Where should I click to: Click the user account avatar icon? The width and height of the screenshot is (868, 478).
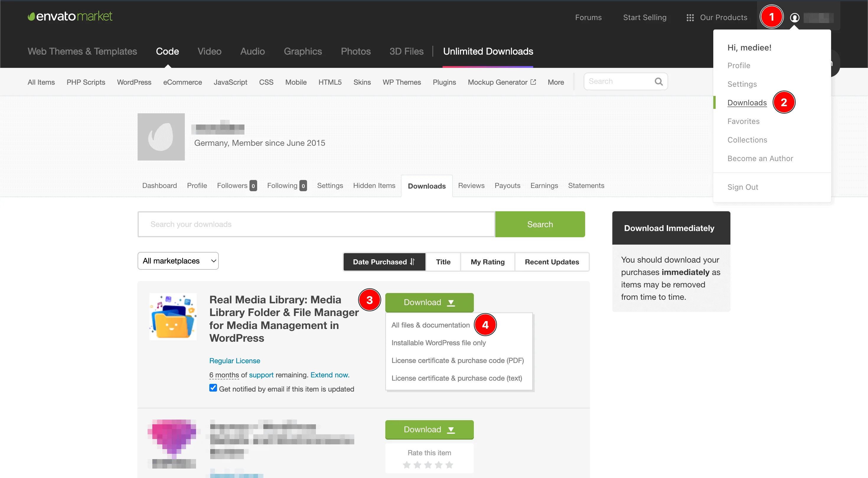pos(794,17)
